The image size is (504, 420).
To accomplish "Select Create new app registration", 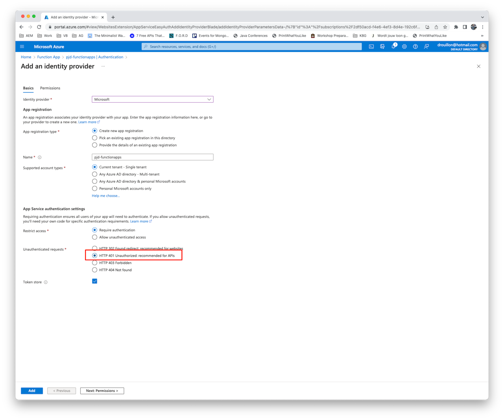I will [94, 131].
